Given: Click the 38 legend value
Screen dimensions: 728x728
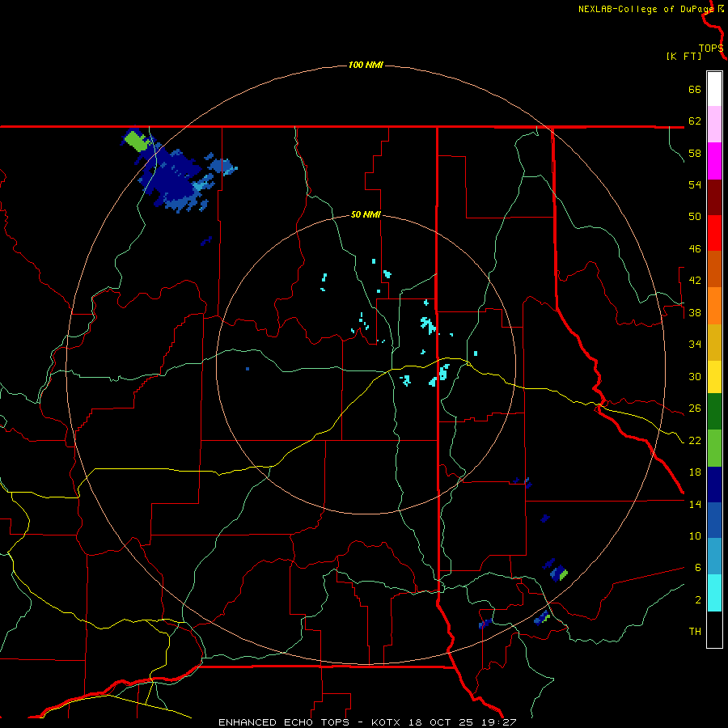Looking at the screenshot, I should pos(695,312).
